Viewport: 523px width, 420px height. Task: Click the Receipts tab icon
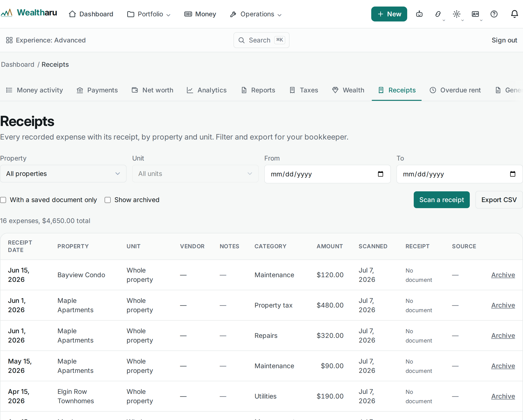[381, 90]
